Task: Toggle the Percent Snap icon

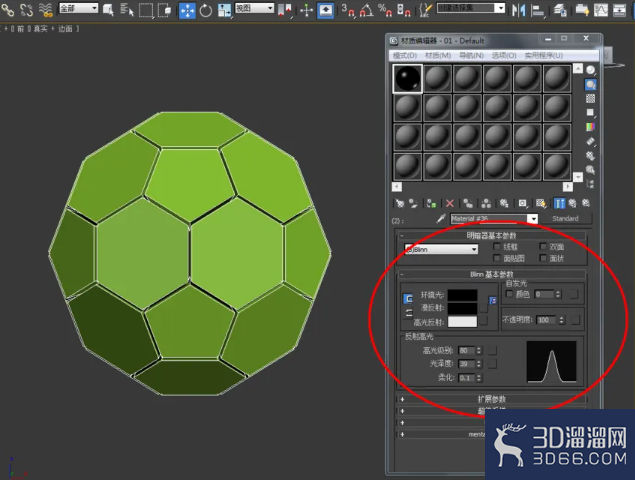Action: pyautogui.click(x=385, y=11)
